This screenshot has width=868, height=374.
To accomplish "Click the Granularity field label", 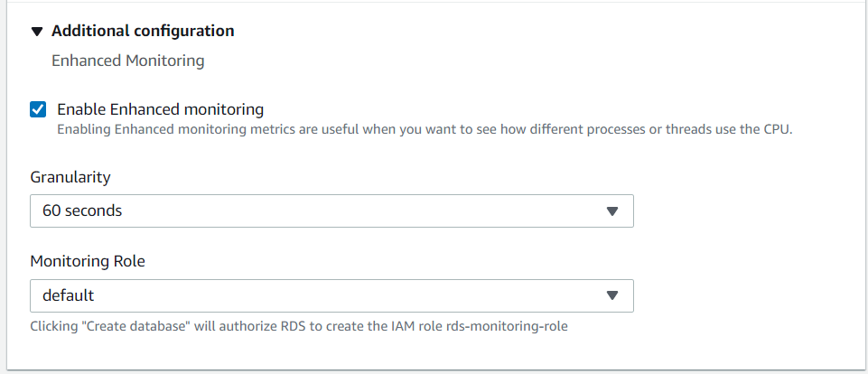I will coord(70,177).
